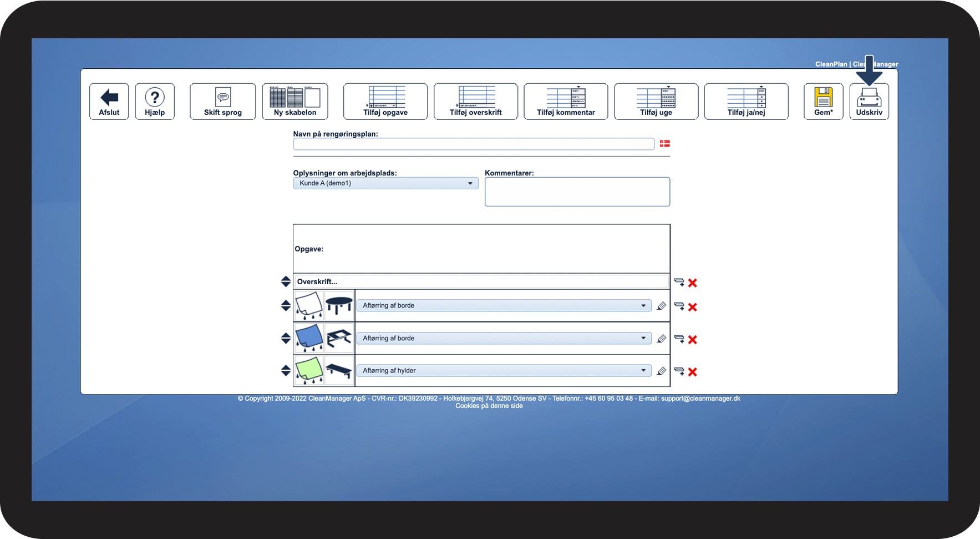Screen dimensions: 980x539
Task: Click the green cloth thumbnail in hylder row
Action: point(309,370)
